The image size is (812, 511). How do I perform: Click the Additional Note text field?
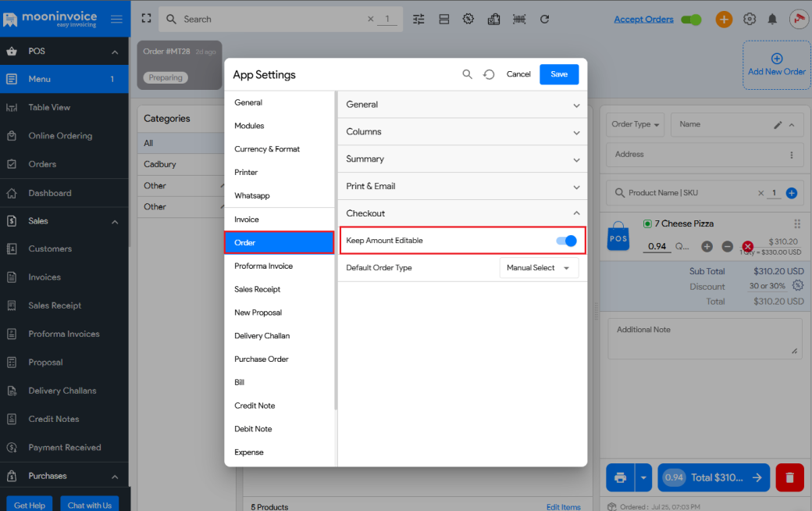pos(704,338)
